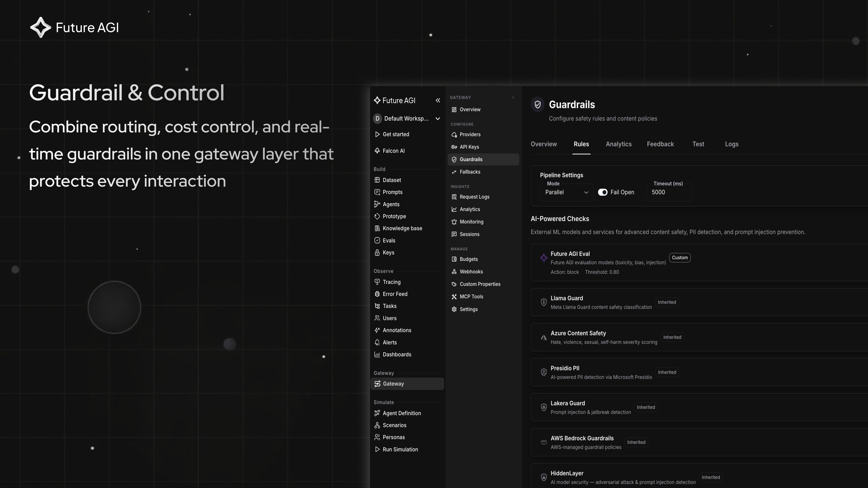This screenshot has height=488, width=868.
Task: Switch to the Rules tab
Action: click(x=581, y=144)
